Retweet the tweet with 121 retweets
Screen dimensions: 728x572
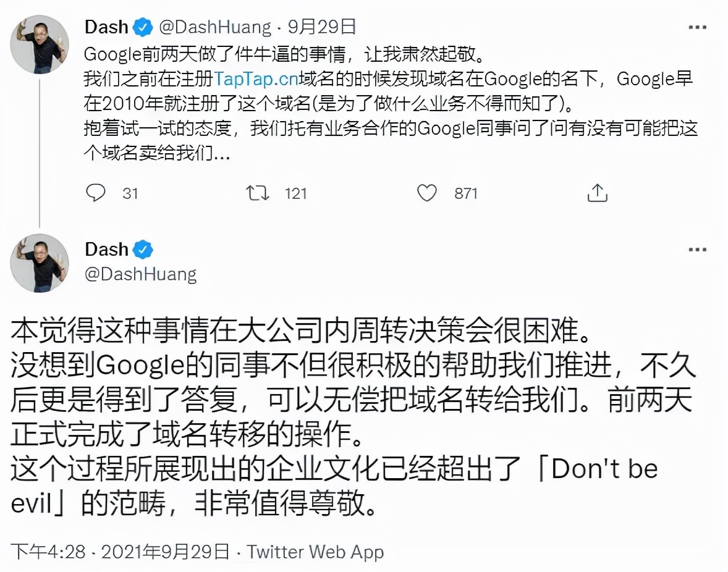tap(257, 193)
